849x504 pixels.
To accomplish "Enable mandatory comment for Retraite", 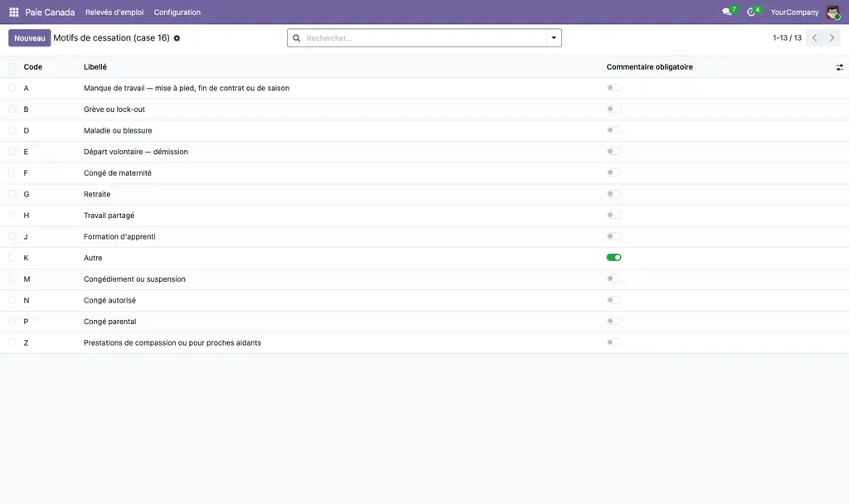I will (x=614, y=194).
